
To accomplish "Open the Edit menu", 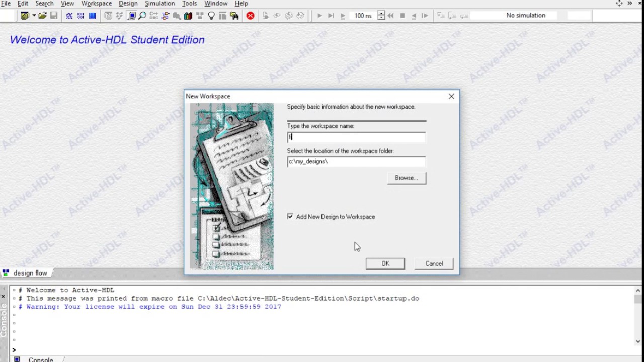I will coord(23,4).
